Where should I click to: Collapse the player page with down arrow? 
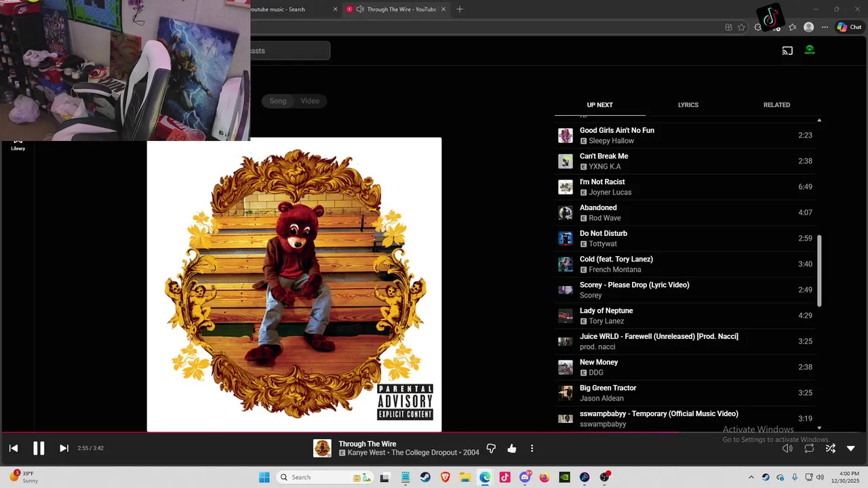tap(851, 448)
